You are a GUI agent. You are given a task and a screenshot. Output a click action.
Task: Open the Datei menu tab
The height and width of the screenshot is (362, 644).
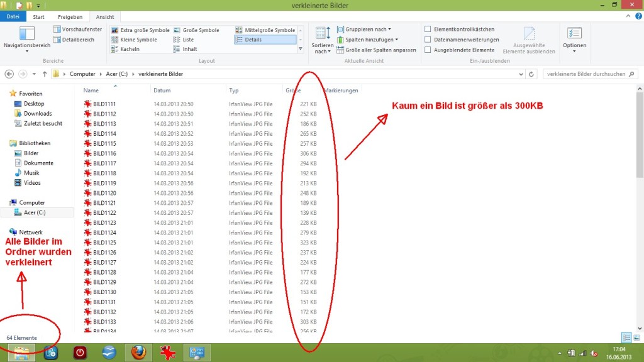click(x=13, y=17)
